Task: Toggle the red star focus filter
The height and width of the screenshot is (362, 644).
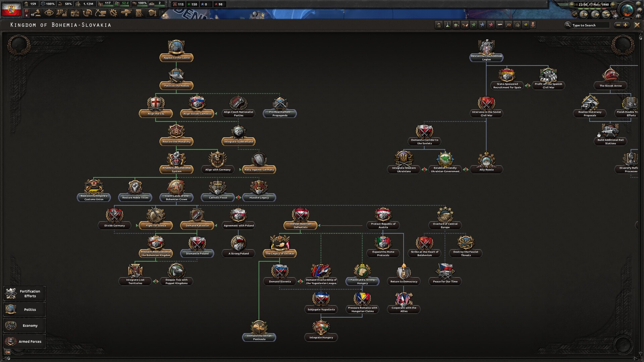Action: pyautogui.click(x=491, y=24)
